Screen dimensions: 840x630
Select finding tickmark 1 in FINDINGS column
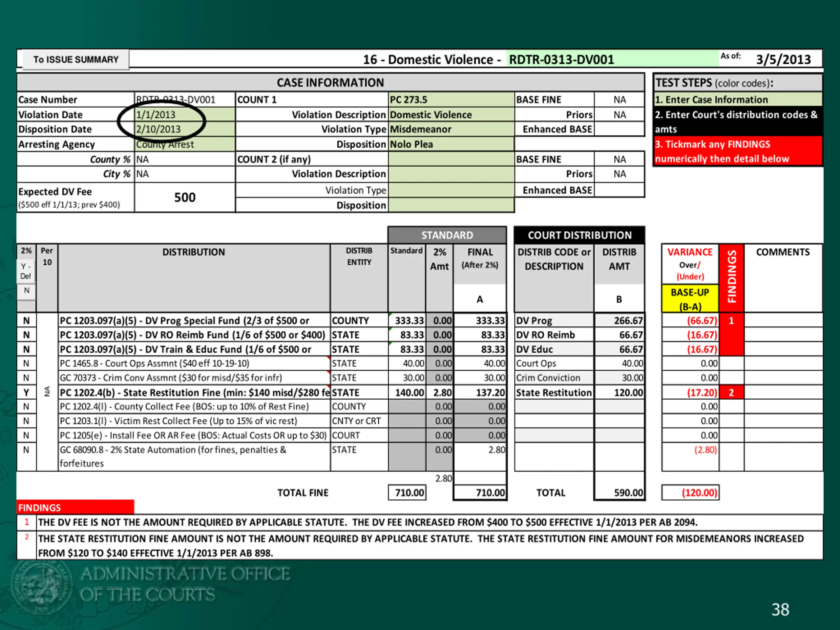[731, 321]
